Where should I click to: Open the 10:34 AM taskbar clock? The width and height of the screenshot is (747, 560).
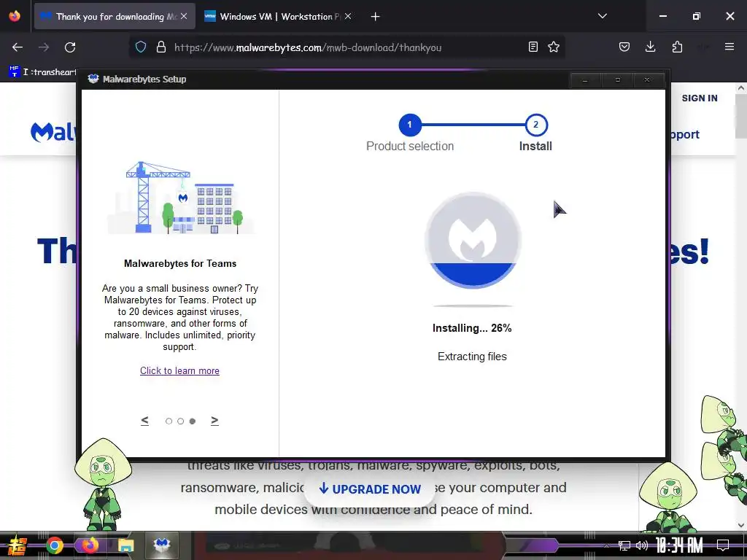tap(680, 545)
